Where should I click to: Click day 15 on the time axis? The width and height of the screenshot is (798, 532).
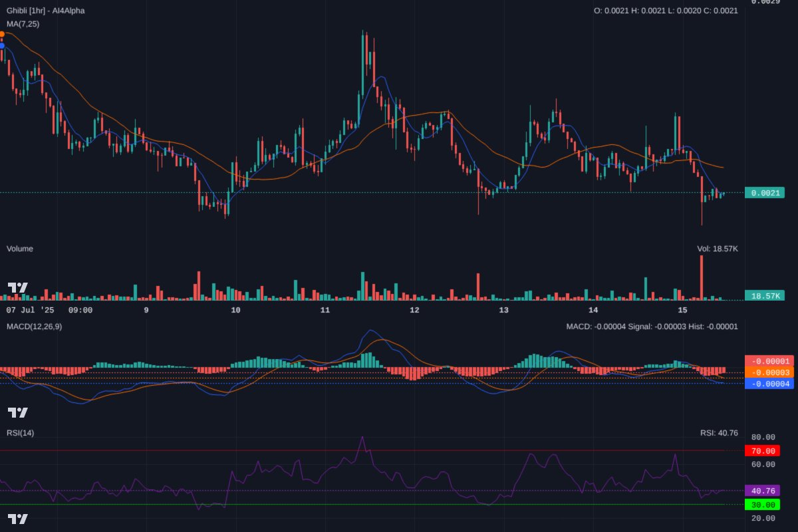682,310
